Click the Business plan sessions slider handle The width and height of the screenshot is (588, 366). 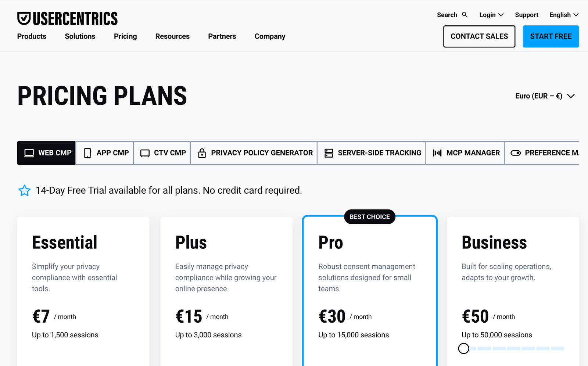click(464, 348)
